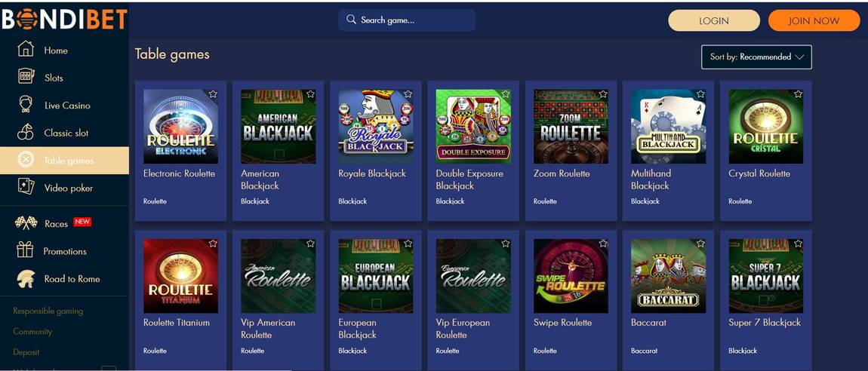Open the American Blackjack thumbnail
868x371 pixels.
[278, 127]
